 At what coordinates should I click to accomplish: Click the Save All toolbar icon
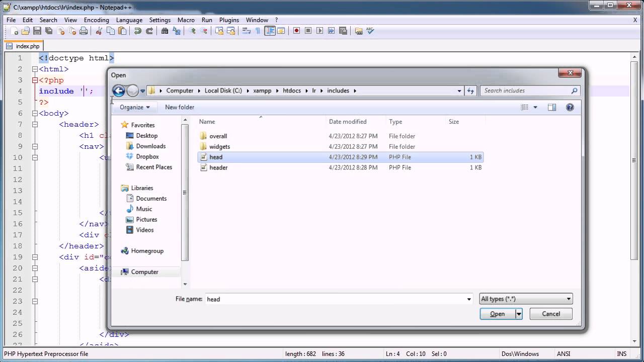pyautogui.click(x=49, y=31)
